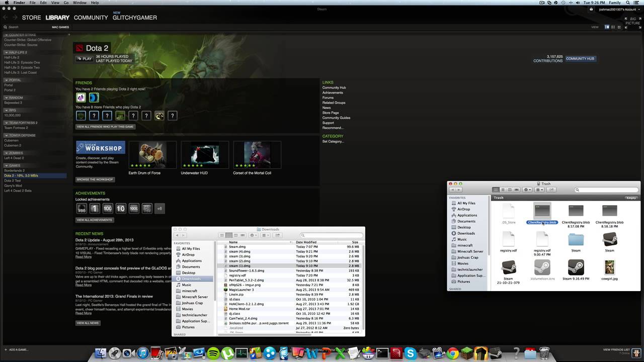This screenshot has height=362, width=644.
Task: Click Browse the Workshop button
Action: (95, 179)
